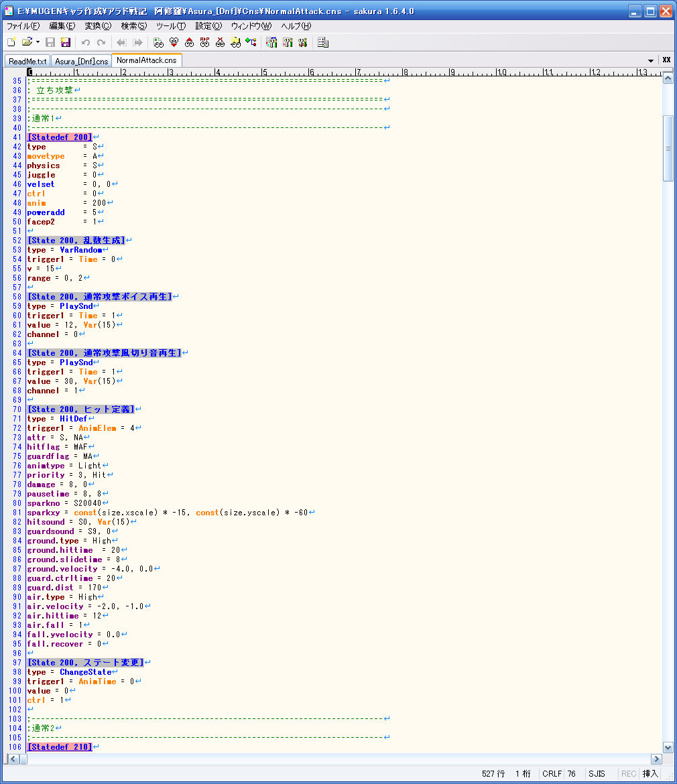Click the horizontal scrollbar right arrow
677x784 pixels.
click(656, 759)
